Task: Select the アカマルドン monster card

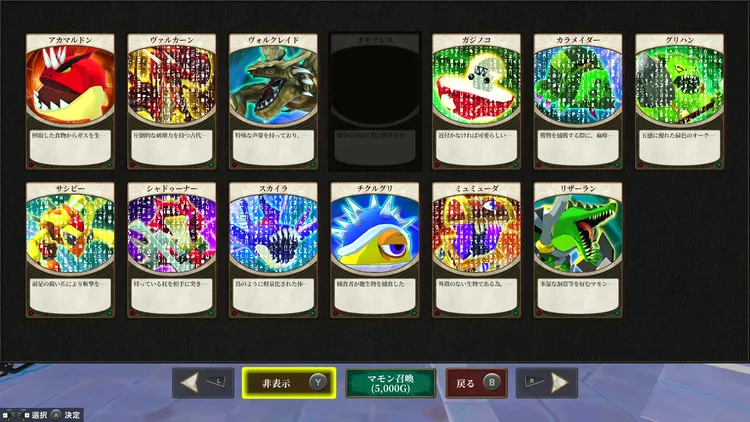Action: click(70, 101)
